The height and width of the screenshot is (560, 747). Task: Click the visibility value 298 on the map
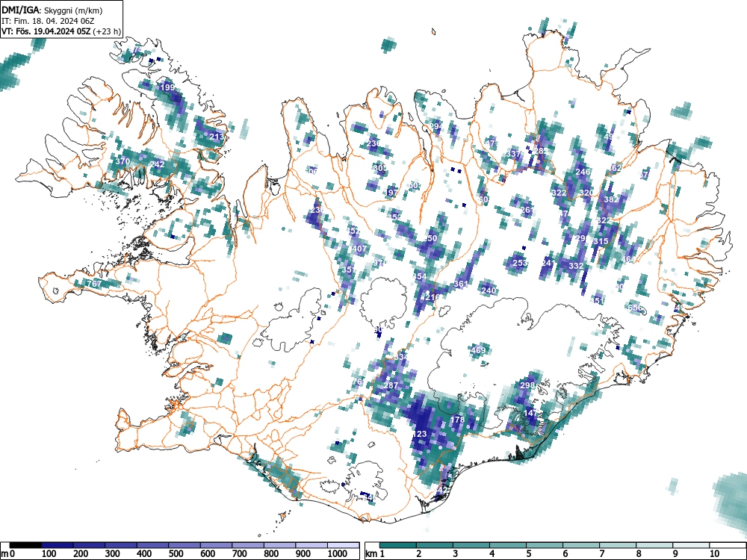(x=527, y=385)
